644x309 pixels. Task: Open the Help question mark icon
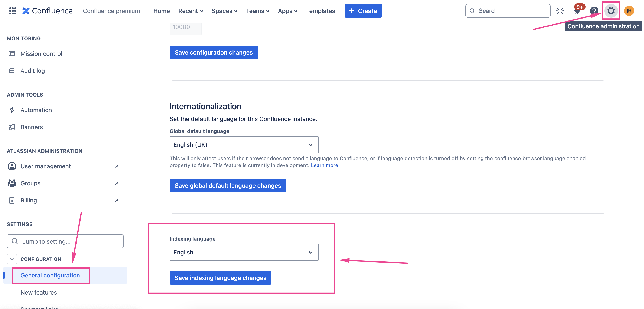pos(594,11)
